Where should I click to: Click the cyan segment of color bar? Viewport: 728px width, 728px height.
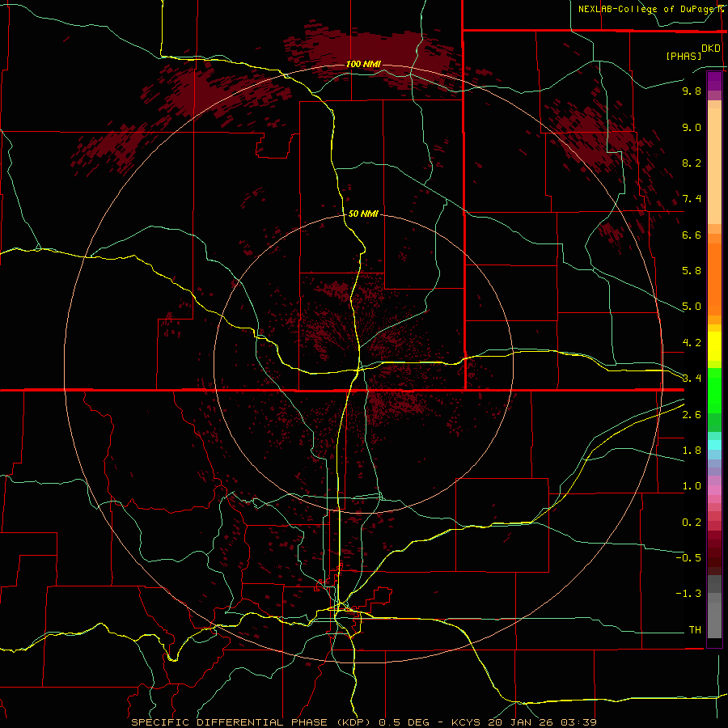coord(714,445)
